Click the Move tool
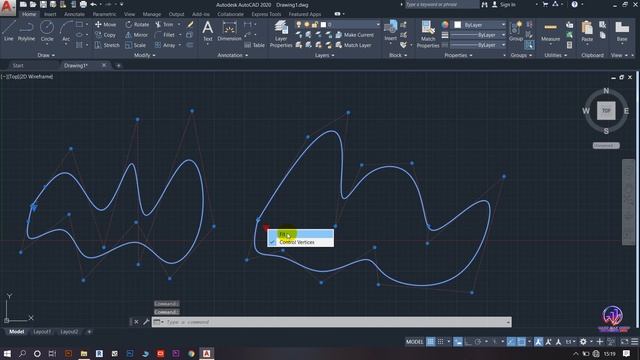This screenshot has width=640, height=360. pyautogui.click(x=105, y=24)
